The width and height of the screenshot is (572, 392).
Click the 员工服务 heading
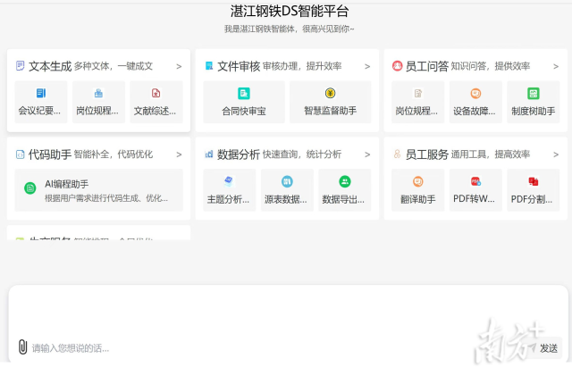click(x=427, y=154)
